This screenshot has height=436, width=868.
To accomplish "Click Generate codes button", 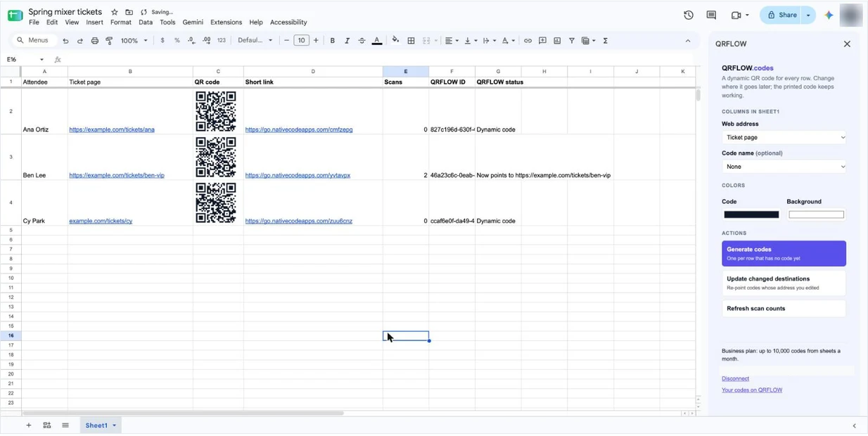I will (784, 254).
